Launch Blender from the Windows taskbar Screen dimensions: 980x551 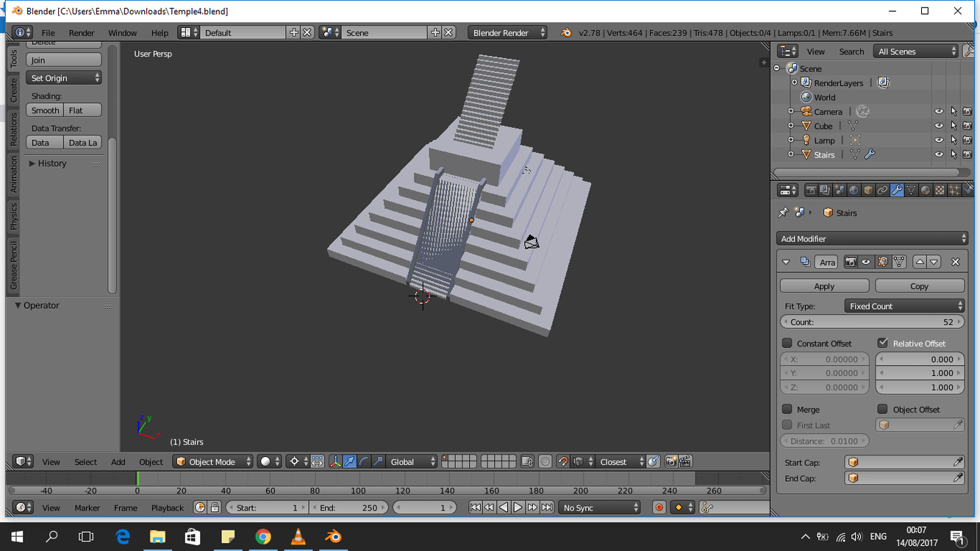point(333,536)
